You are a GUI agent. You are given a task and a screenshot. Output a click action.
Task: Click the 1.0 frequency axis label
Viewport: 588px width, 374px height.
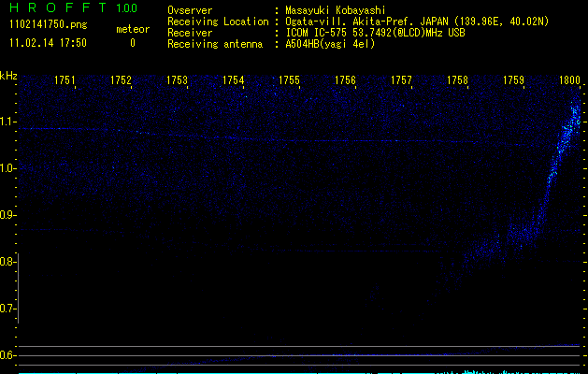tap(7, 168)
